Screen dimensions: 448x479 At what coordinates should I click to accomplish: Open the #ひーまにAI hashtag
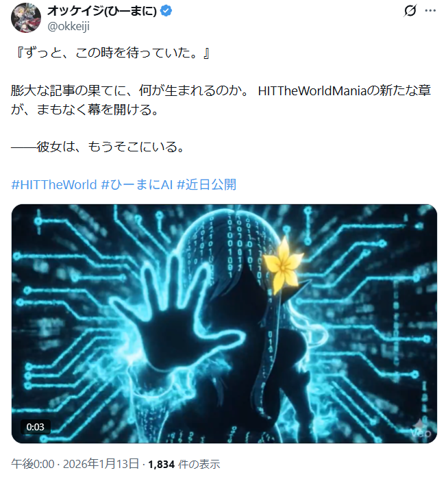coord(137,185)
